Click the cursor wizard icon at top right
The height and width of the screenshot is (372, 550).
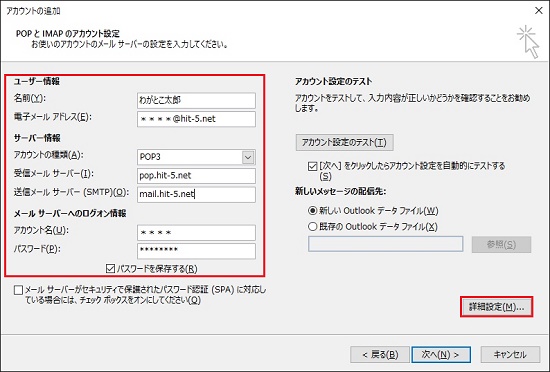(x=528, y=42)
